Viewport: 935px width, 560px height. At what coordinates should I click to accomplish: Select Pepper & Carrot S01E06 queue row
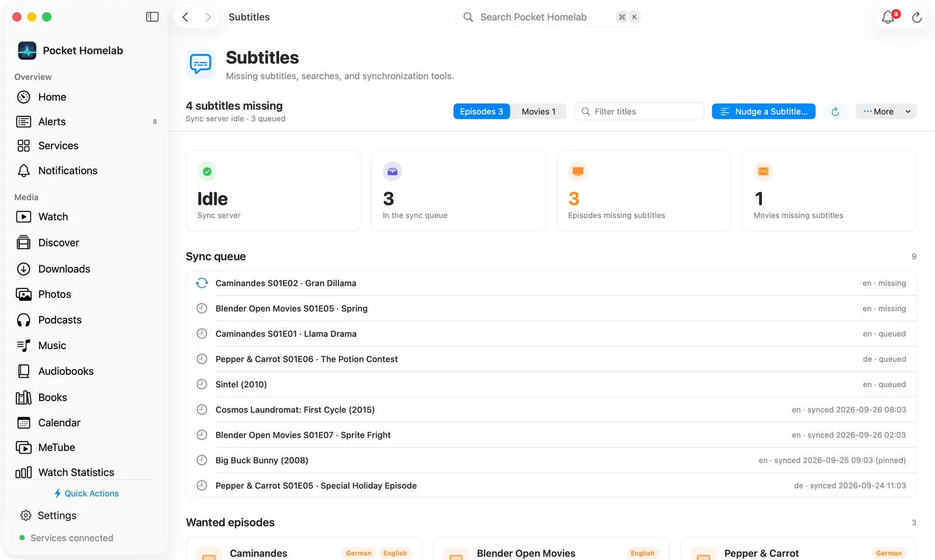[551, 359]
